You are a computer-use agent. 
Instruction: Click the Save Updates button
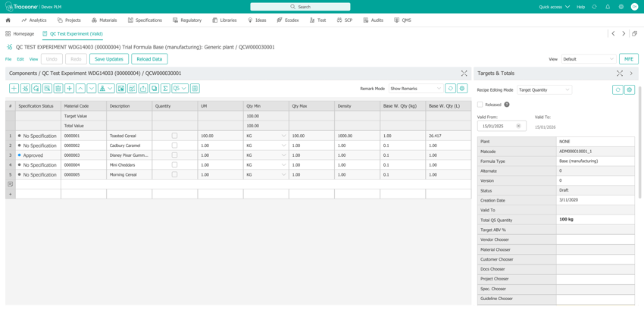coord(108,59)
